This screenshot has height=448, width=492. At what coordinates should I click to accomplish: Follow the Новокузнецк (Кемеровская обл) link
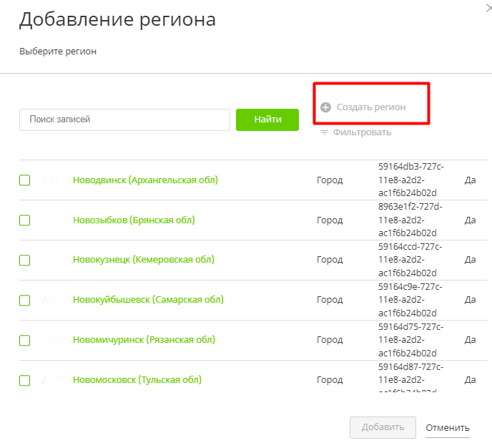pyautogui.click(x=144, y=260)
